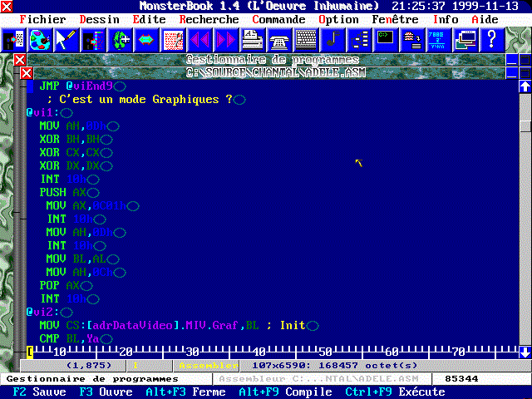Click the telephone icon
This screenshot has width=532, height=399.
[279, 40]
